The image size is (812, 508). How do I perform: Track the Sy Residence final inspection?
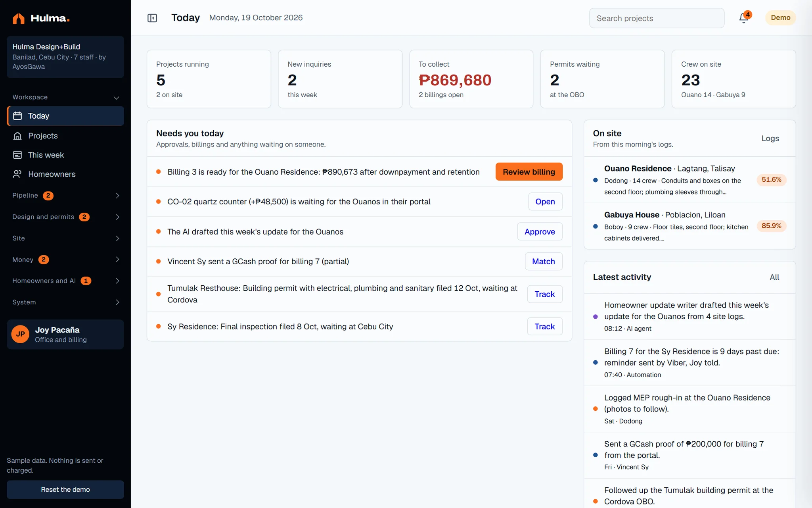click(545, 327)
